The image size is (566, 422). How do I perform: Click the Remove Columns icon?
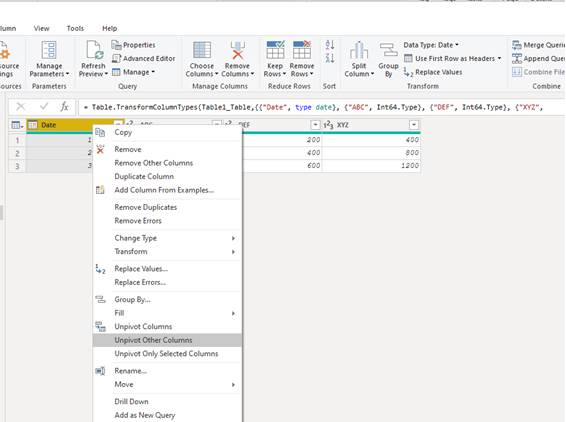238,50
